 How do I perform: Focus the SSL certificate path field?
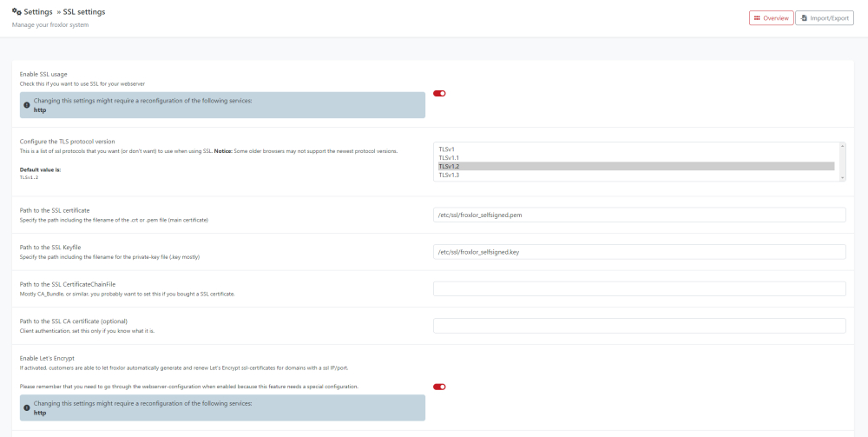coord(639,215)
